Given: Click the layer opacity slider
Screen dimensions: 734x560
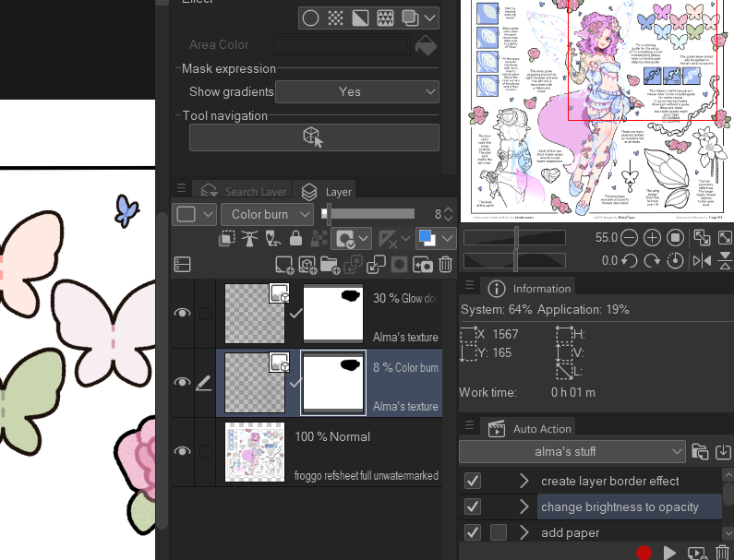Looking at the screenshot, I should 368,214.
